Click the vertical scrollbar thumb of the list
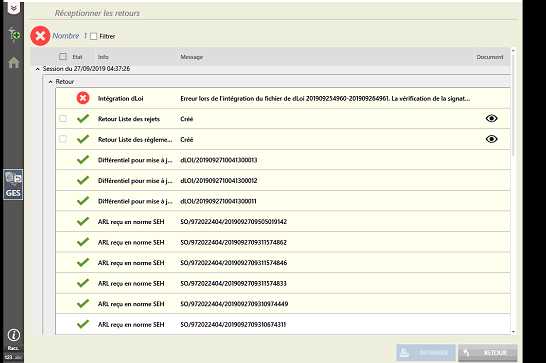The image size is (546, 363). click(x=513, y=105)
